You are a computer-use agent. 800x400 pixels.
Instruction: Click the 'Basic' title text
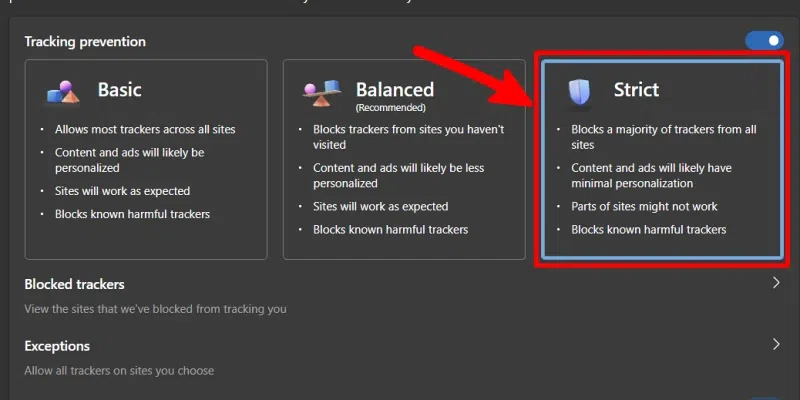pos(119,90)
